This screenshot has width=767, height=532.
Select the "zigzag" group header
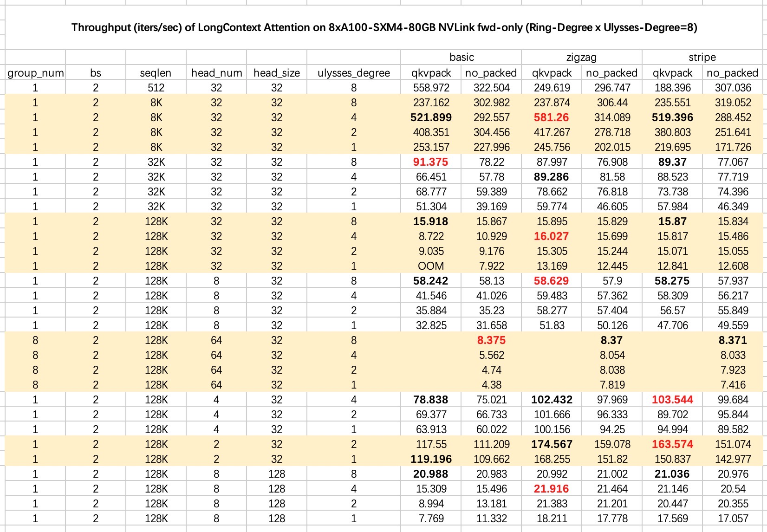[582, 57]
